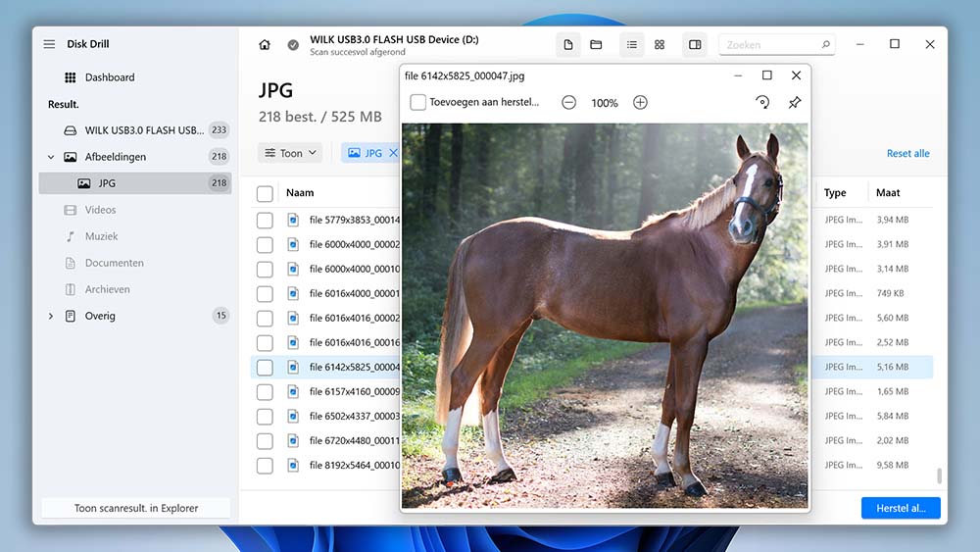Viewport: 980px width, 552px height.
Task: Select row file 6016x4016_00016
Action: point(592,342)
